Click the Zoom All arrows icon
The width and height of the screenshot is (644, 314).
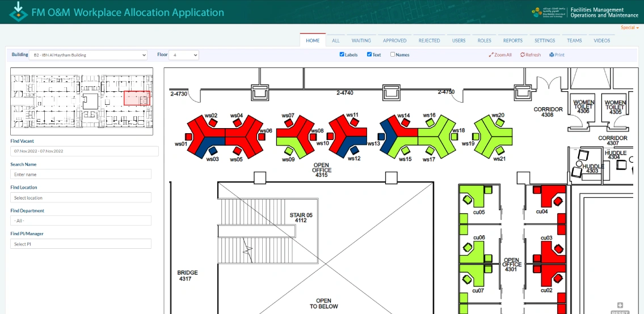click(x=491, y=55)
